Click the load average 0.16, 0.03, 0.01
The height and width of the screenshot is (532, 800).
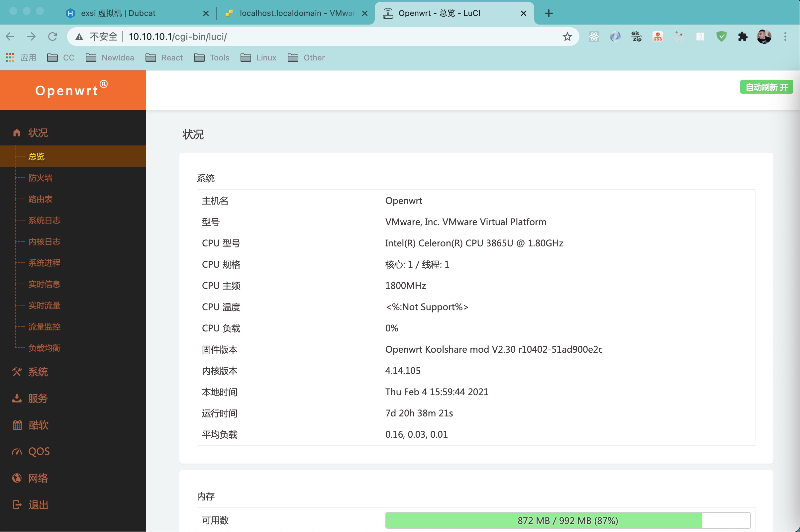tap(416, 434)
